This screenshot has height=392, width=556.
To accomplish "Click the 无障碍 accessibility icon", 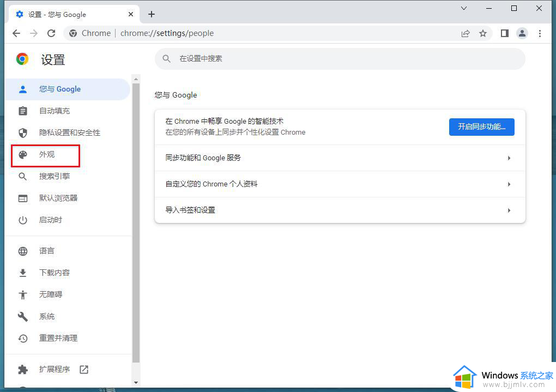I will 23,294.
